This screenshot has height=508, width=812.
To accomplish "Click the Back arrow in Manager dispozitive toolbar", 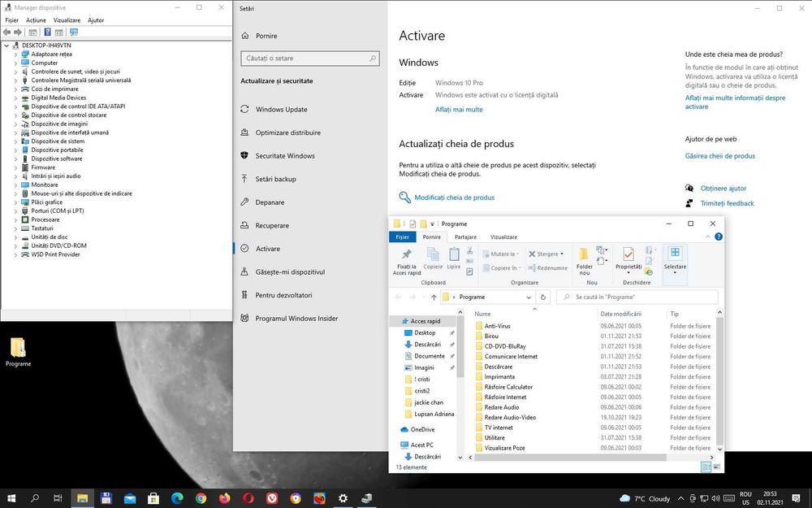I will coord(7,33).
